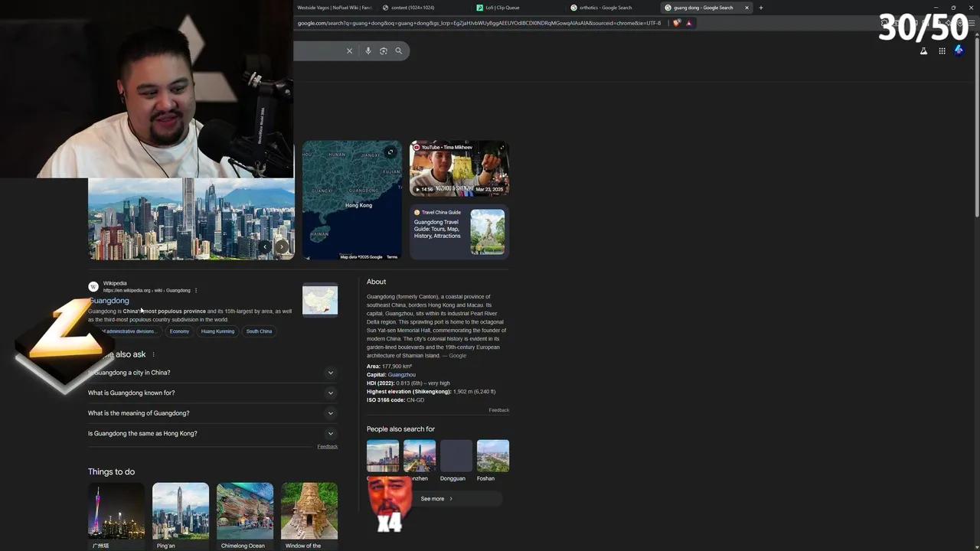Show next city photo in carousel
The image size is (980, 551).
click(x=282, y=246)
